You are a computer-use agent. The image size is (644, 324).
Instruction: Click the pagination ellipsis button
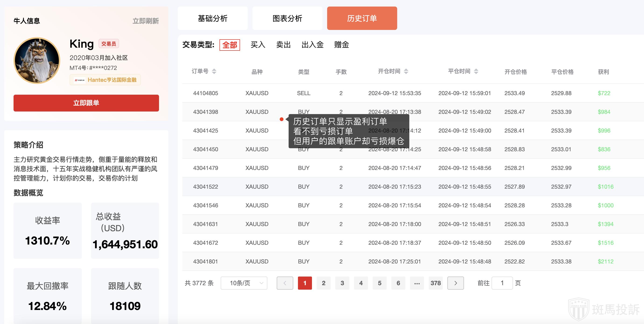pyautogui.click(x=417, y=283)
